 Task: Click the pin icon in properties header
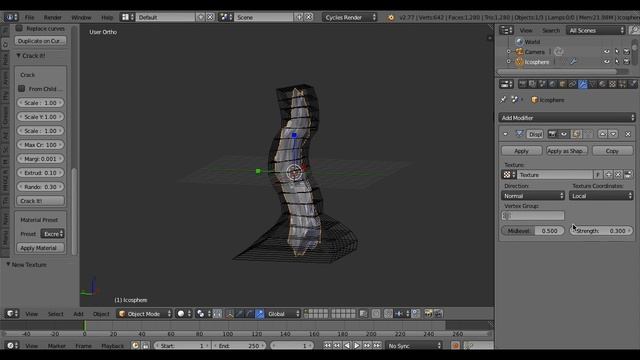click(x=503, y=100)
